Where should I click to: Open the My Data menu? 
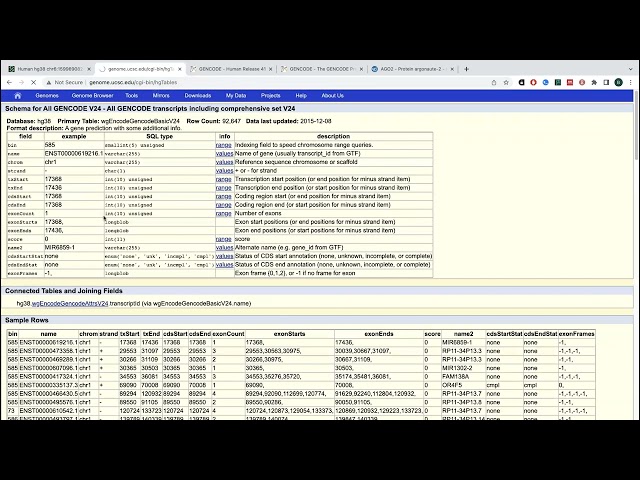point(236,96)
